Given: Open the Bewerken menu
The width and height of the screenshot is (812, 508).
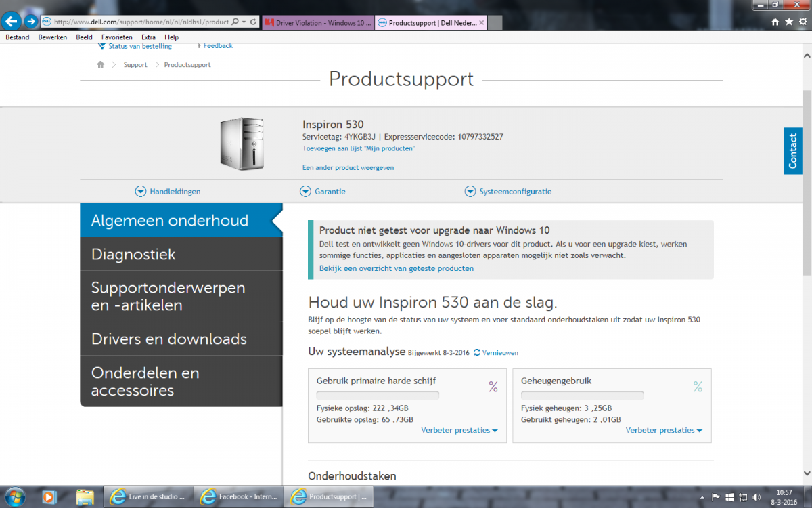Looking at the screenshot, I should click(53, 37).
